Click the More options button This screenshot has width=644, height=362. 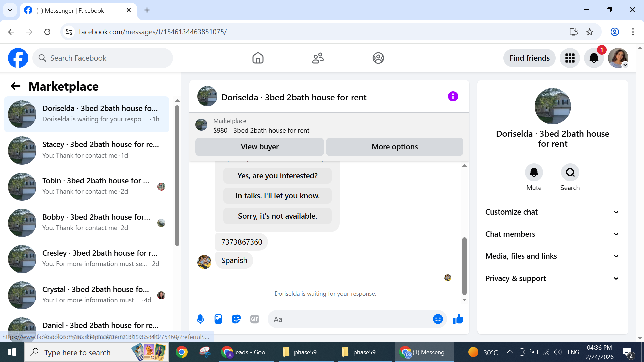[394, 147]
